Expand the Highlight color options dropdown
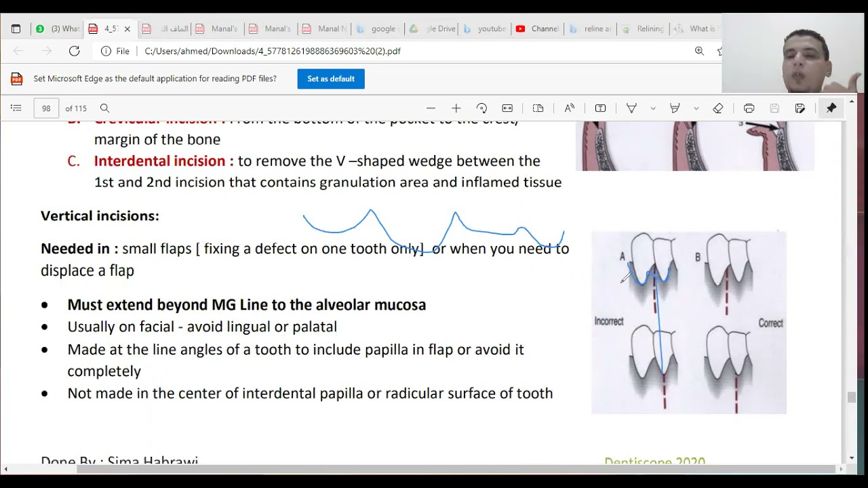 click(696, 108)
